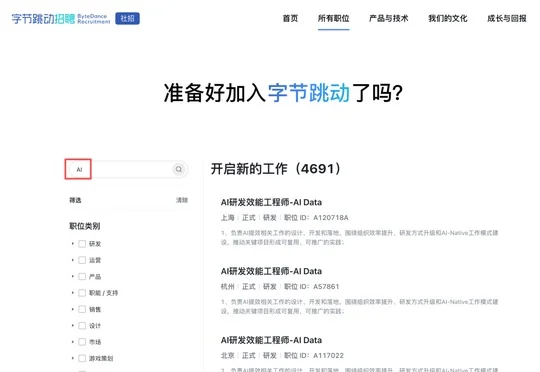The width and height of the screenshot is (540, 372).
Task: Check the 销售 category checkbox
Action: click(x=82, y=309)
